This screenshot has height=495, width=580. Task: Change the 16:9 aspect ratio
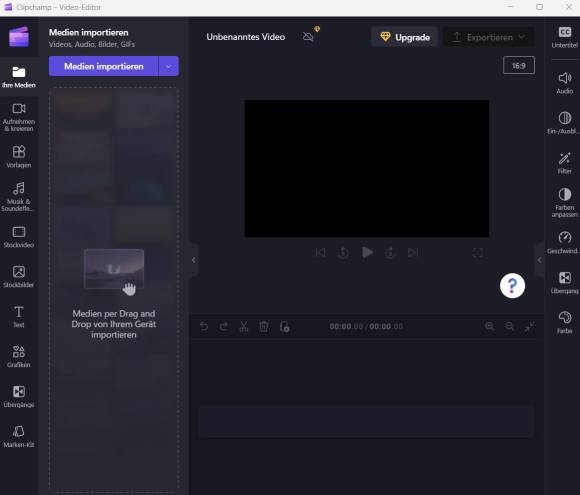[519, 65]
